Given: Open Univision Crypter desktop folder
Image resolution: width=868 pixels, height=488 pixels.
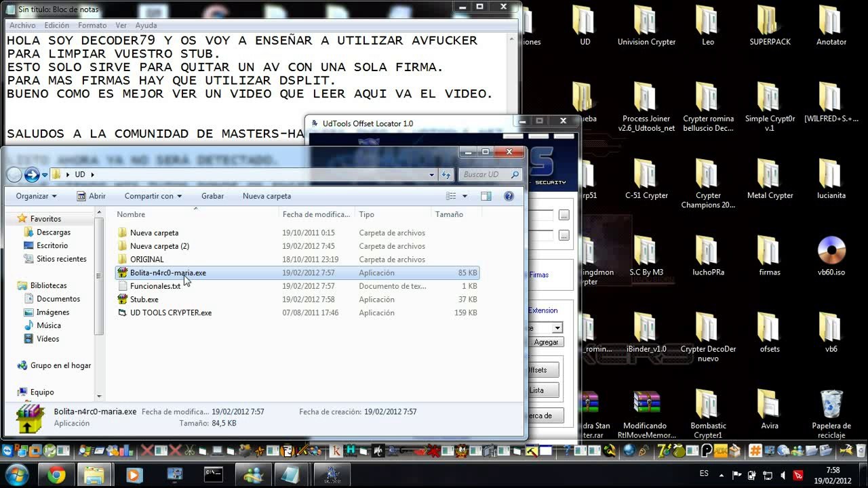Looking at the screenshot, I should coord(646,27).
